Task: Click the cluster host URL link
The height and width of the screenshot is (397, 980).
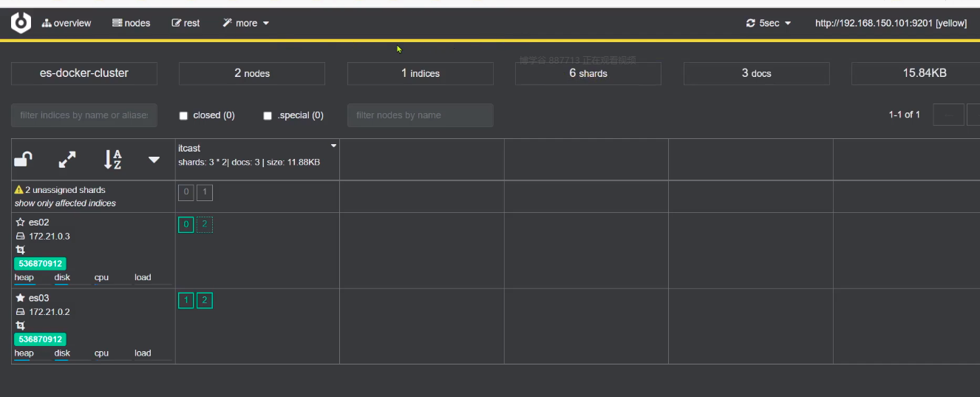Action: [891, 23]
